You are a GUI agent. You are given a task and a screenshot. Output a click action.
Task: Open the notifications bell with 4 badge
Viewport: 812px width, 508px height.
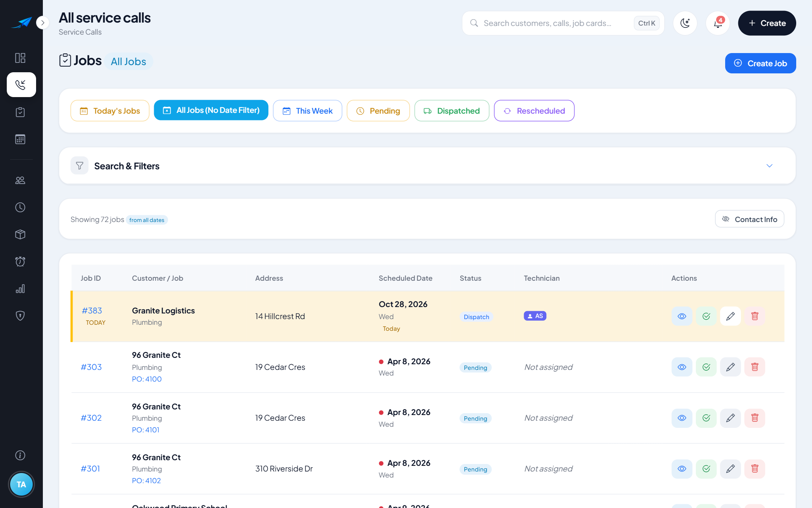coord(718,23)
